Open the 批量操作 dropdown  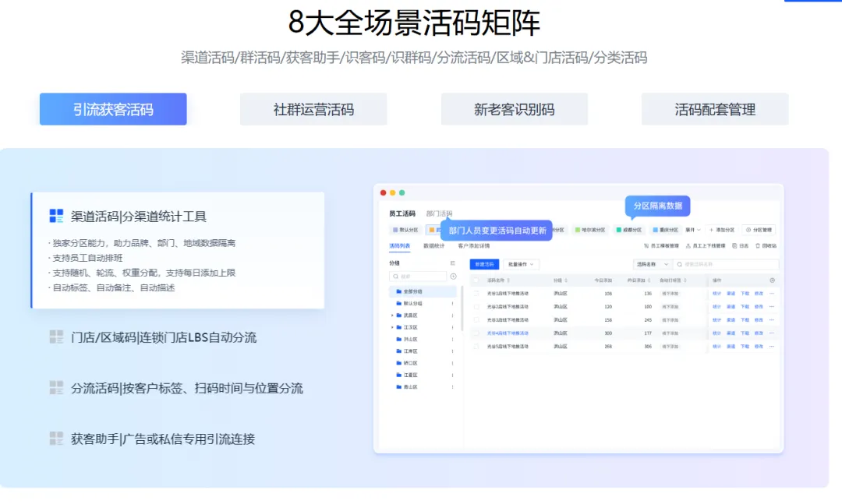520,264
